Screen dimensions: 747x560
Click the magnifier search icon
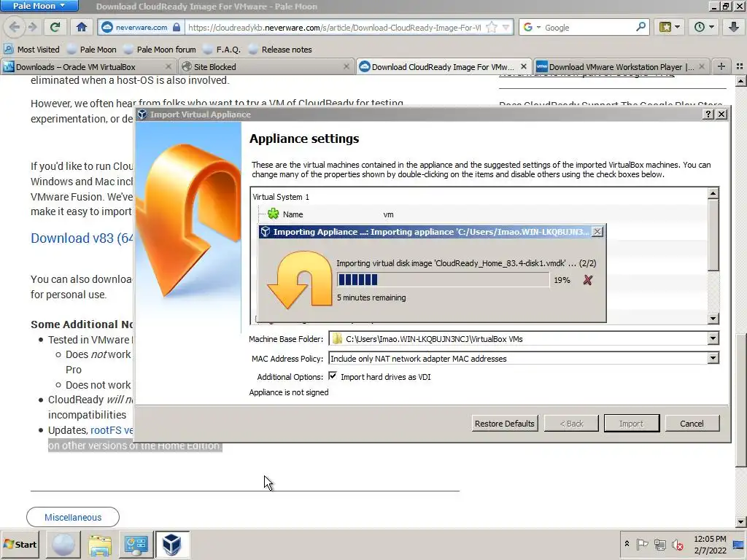(640, 27)
